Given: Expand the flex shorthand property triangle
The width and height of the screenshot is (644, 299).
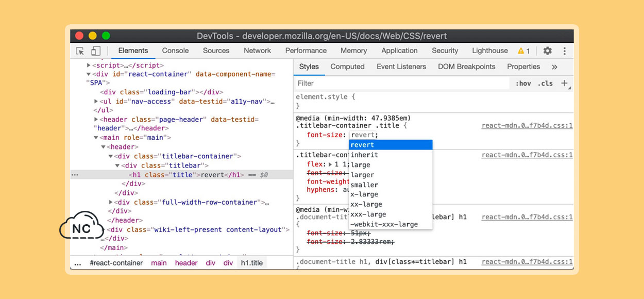Looking at the screenshot, I should pyautogui.click(x=330, y=164).
